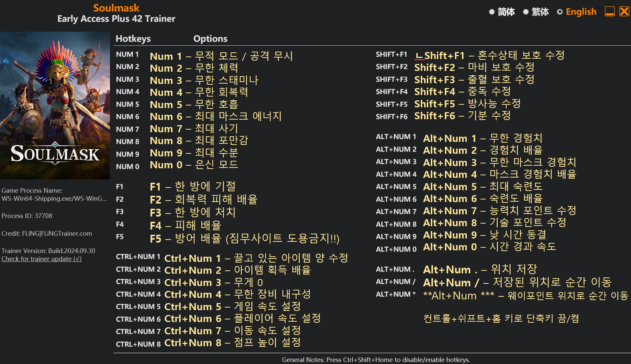Click Ctrl+Num 4 무한 장비 내구성 option
The height and width of the screenshot is (364, 631).
(237, 294)
